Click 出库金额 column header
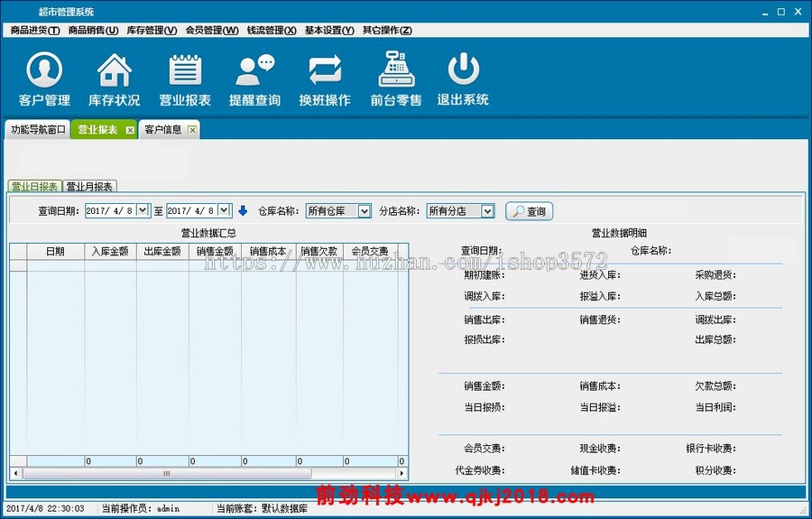 [162, 251]
